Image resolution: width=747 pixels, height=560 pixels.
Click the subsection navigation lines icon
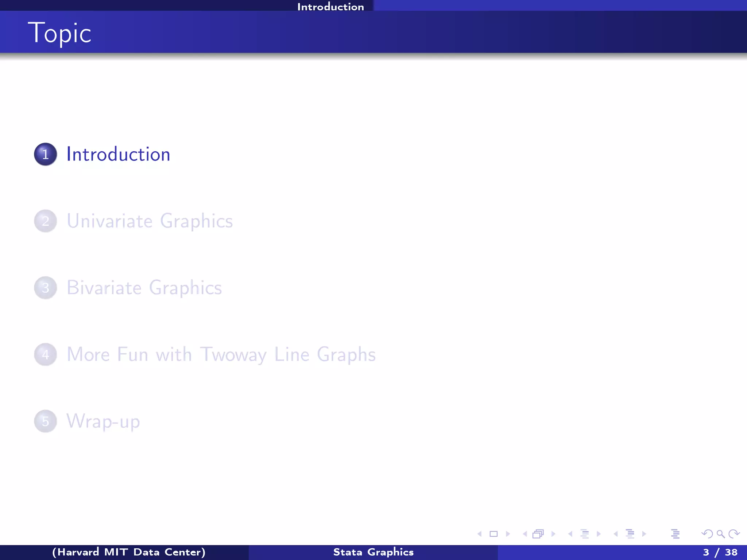pyautogui.click(x=585, y=534)
